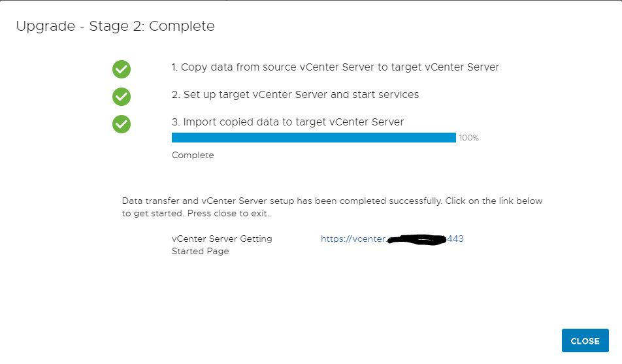This screenshot has width=622, height=364.
Task: Click the 'Complete' status text under progress bar
Action: coord(193,155)
